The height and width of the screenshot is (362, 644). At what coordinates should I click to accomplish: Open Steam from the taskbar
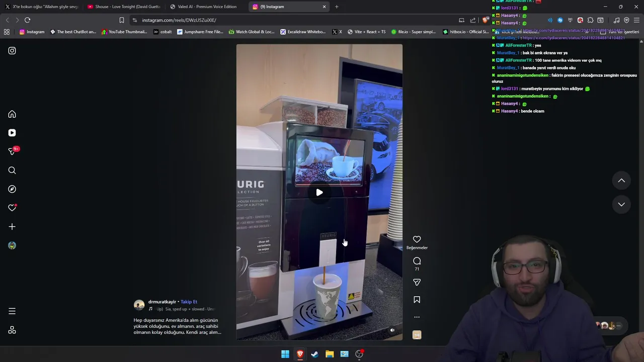coord(314,354)
